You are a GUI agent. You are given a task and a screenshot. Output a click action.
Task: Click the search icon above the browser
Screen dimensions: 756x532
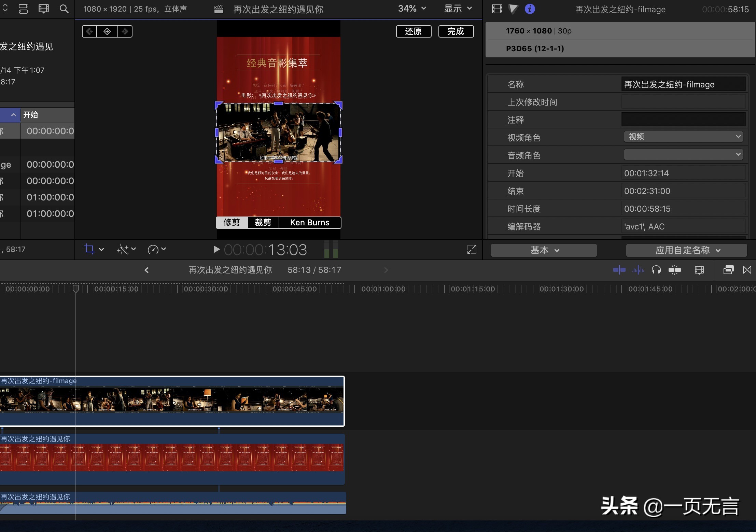point(64,9)
